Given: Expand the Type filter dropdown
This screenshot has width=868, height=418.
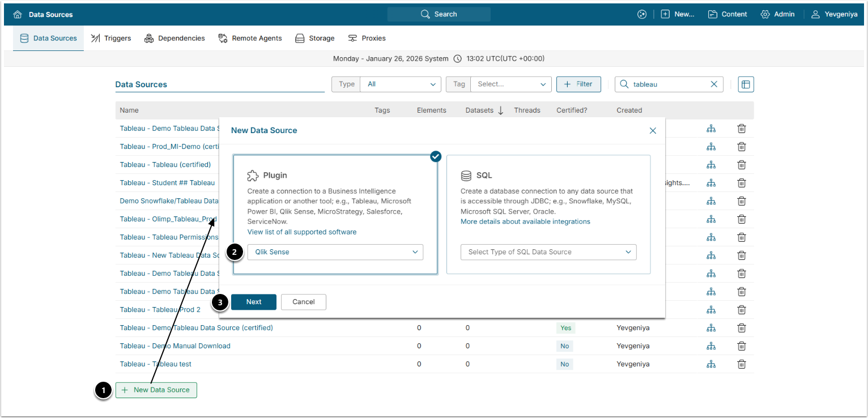Looking at the screenshot, I should (400, 84).
